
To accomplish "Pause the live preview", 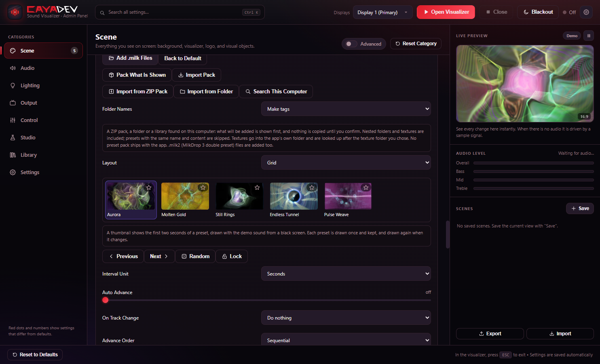I will pos(589,36).
